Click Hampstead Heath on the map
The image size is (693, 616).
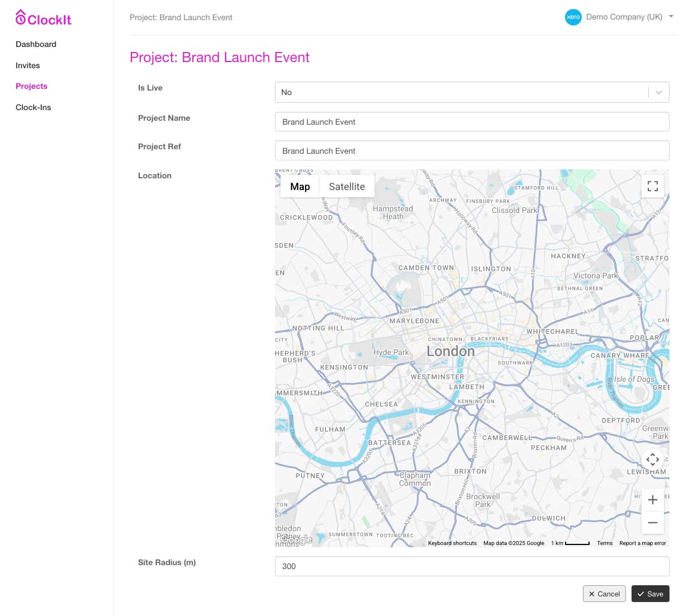pyautogui.click(x=393, y=212)
